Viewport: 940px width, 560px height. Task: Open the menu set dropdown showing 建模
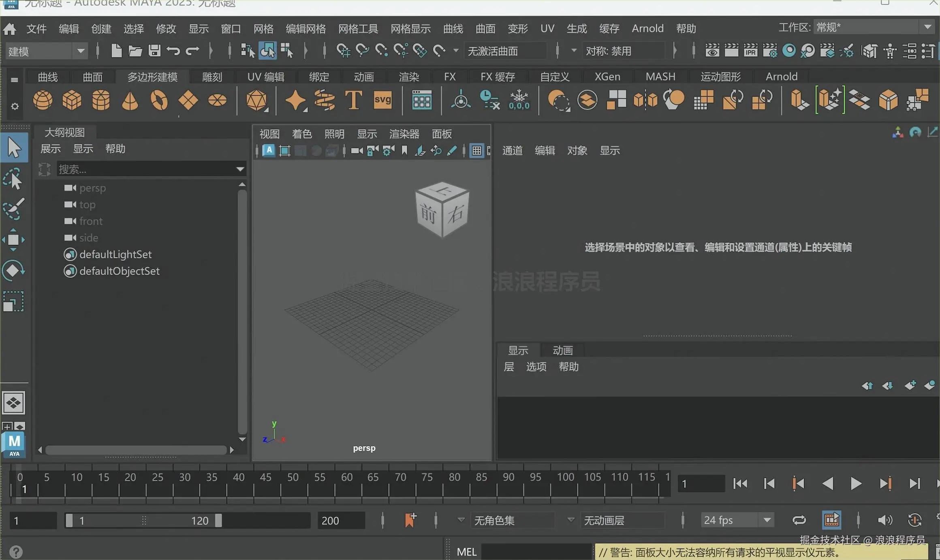coord(80,51)
